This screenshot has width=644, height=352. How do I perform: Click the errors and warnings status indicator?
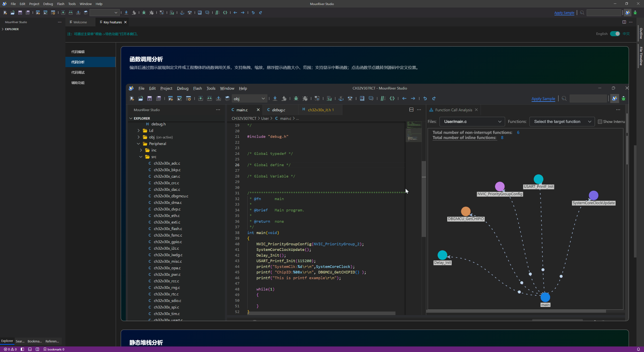point(10,349)
